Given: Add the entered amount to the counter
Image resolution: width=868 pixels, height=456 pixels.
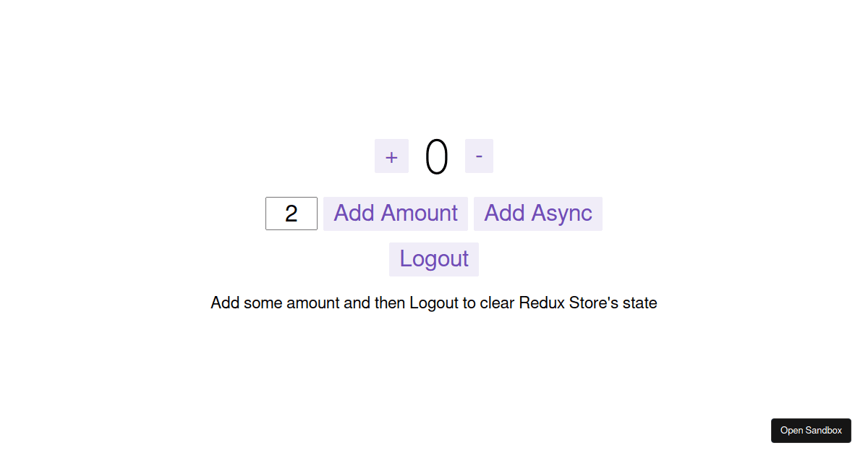Looking at the screenshot, I should (396, 214).
